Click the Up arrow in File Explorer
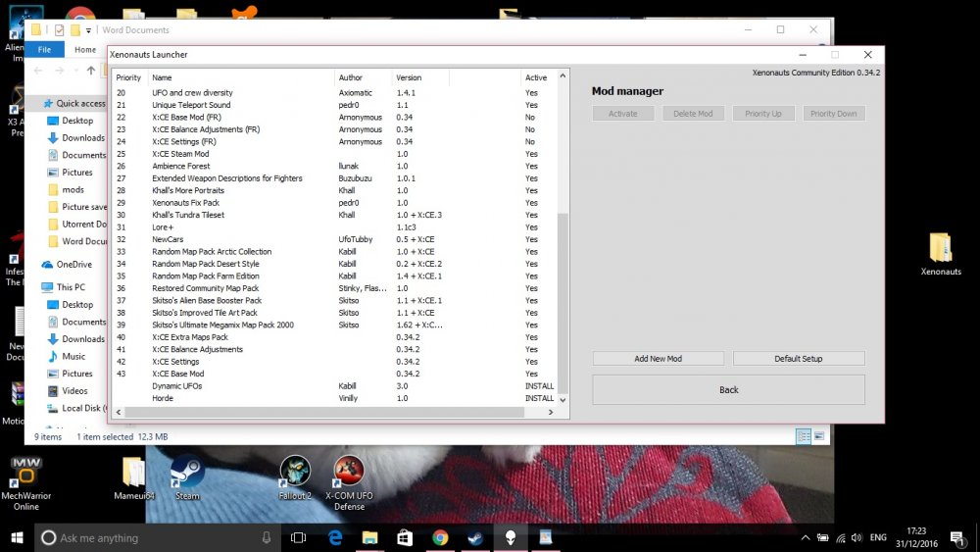The image size is (980, 552). [x=91, y=70]
